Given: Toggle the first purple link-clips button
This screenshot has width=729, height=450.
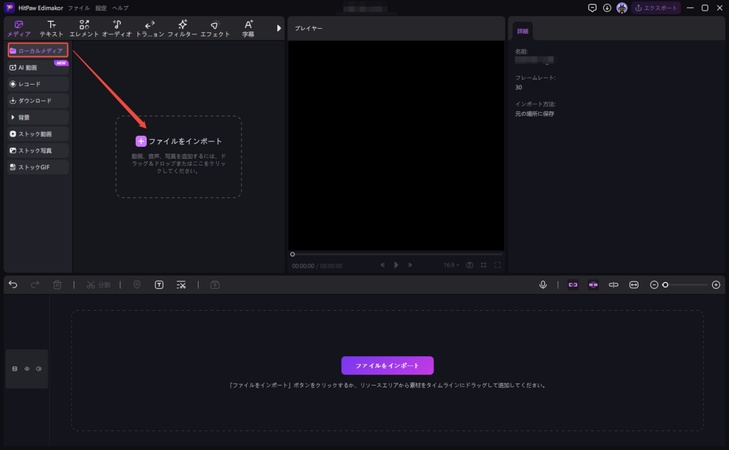Looking at the screenshot, I should [x=573, y=285].
